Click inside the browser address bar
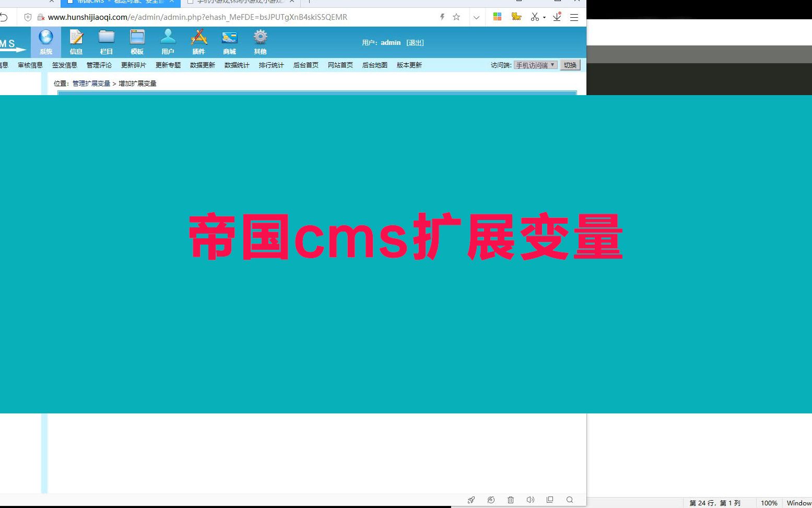The height and width of the screenshot is (508, 812). coord(209,17)
